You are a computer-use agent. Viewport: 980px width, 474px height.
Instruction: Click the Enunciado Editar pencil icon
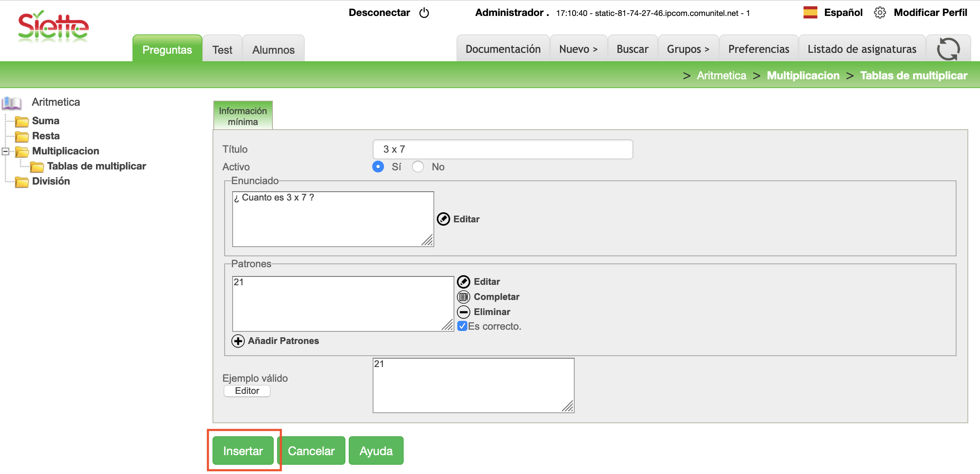[x=443, y=219]
